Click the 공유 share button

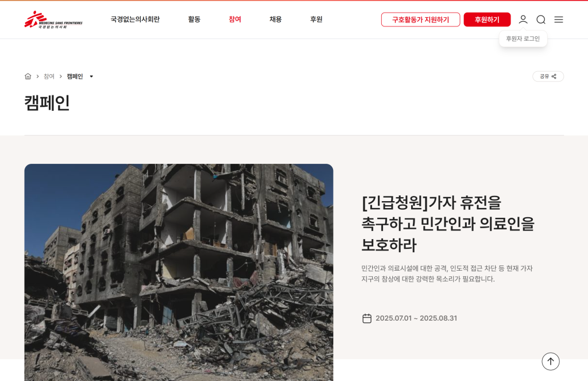click(x=548, y=76)
